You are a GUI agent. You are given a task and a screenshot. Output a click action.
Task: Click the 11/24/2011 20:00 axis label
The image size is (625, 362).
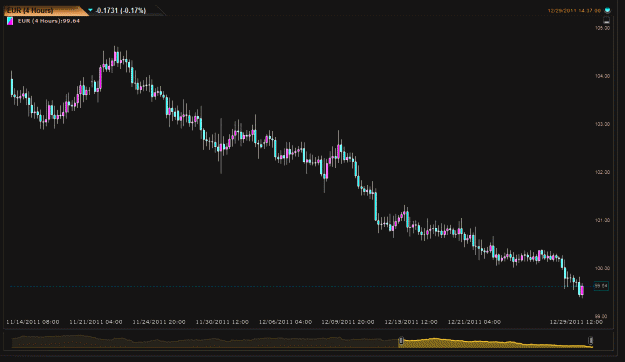[x=159, y=322]
